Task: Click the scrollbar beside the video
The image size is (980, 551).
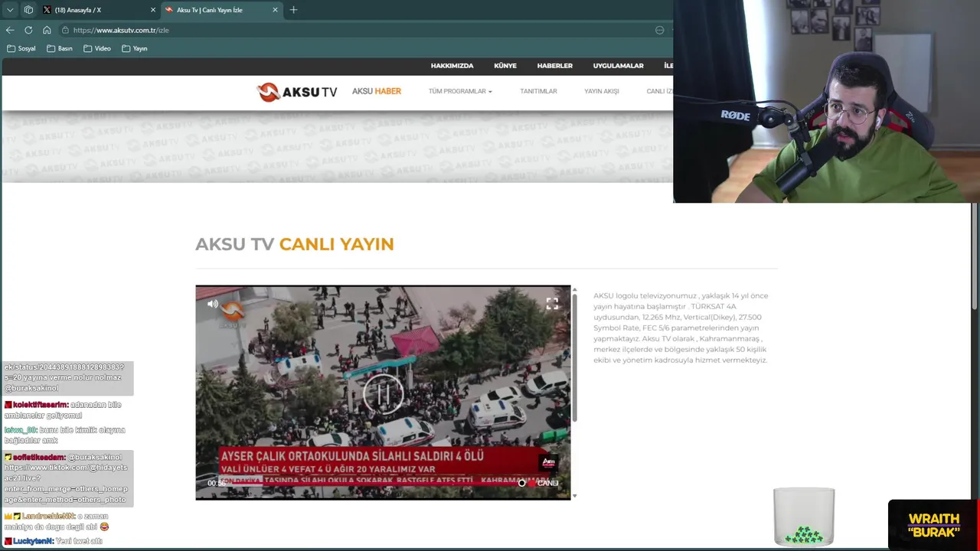Action: coord(574,357)
